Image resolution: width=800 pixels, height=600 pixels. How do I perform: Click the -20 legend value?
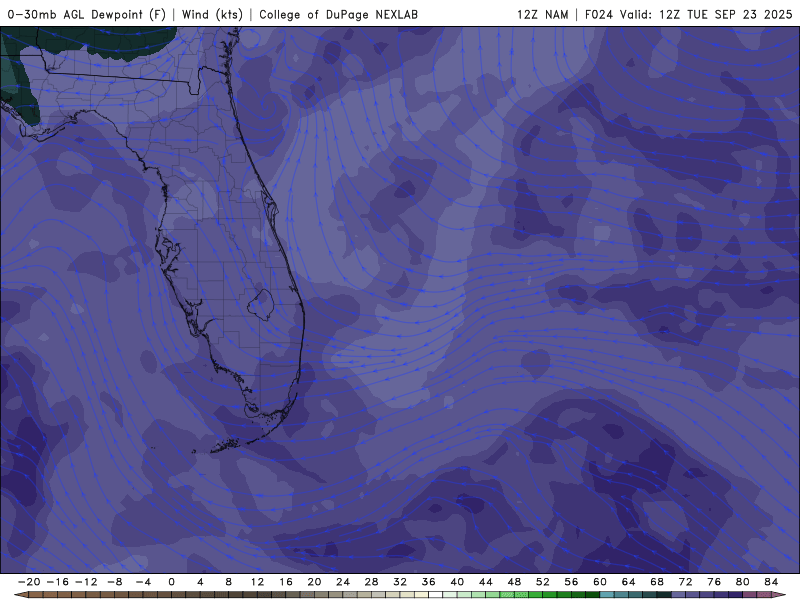[x=29, y=582]
